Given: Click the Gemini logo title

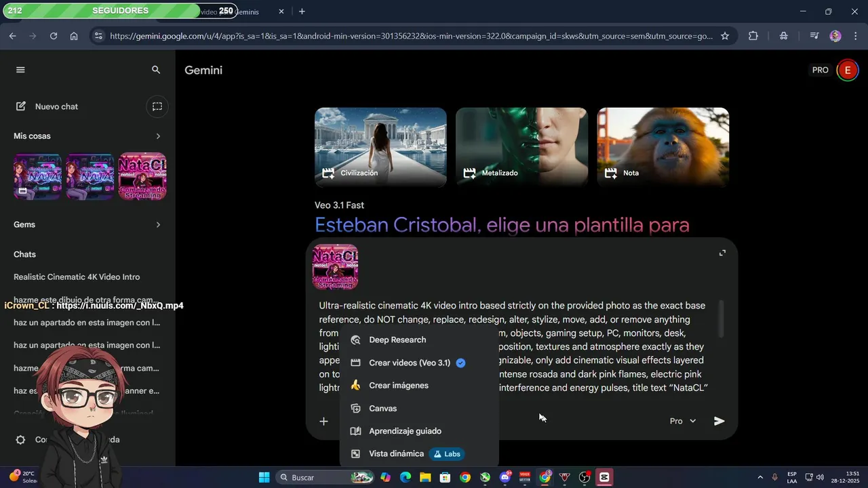Looking at the screenshot, I should pos(203,70).
